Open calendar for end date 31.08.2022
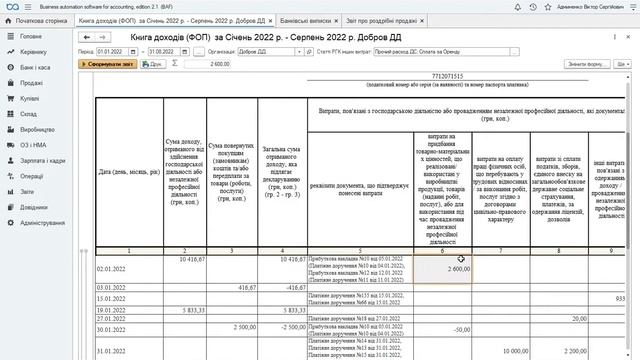This screenshot has height=360, width=640. click(x=184, y=52)
